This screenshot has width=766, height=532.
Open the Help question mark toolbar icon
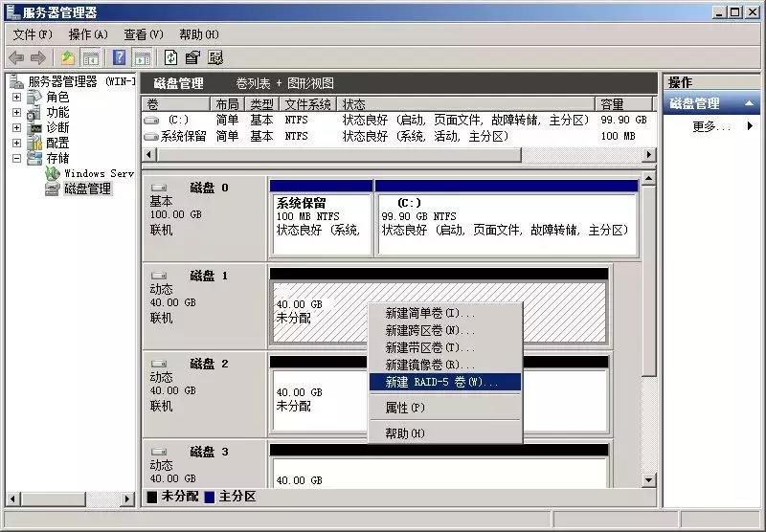point(119,58)
